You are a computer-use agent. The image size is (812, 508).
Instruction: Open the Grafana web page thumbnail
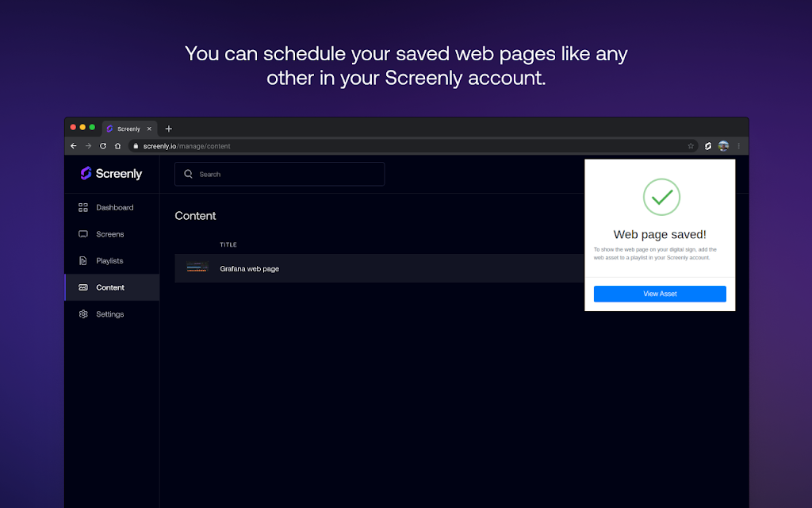point(197,267)
